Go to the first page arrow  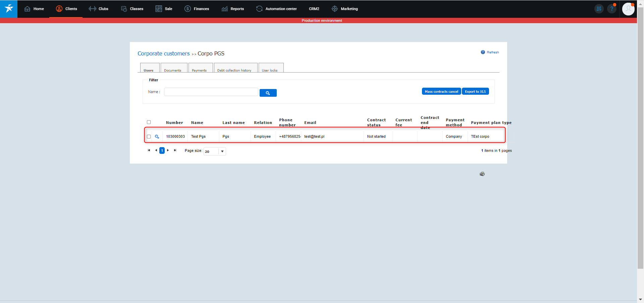(x=149, y=150)
